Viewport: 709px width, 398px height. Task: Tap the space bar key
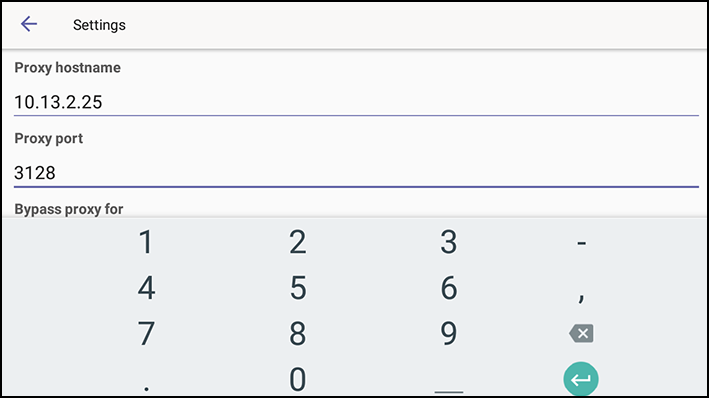coord(449,391)
